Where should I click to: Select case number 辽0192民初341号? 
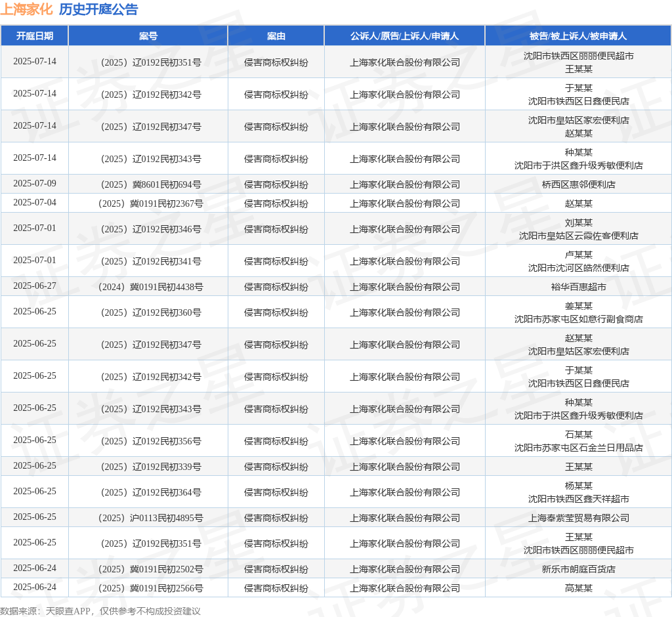pyautogui.click(x=151, y=261)
